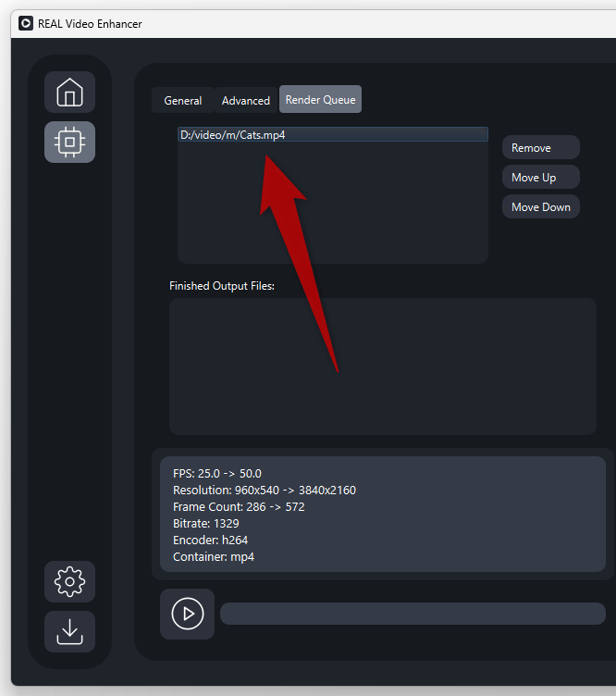Click the Frame Count: 286 -> 572 line
The height and width of the screenshot is (696, 616).
[239, 507]
